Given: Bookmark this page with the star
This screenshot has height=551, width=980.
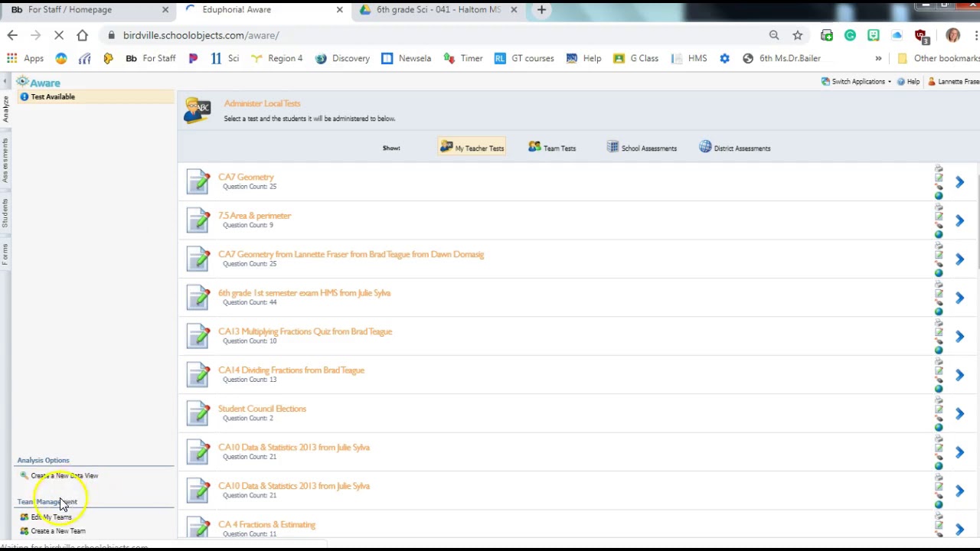Looking at the screenshot, I should 798,35.
